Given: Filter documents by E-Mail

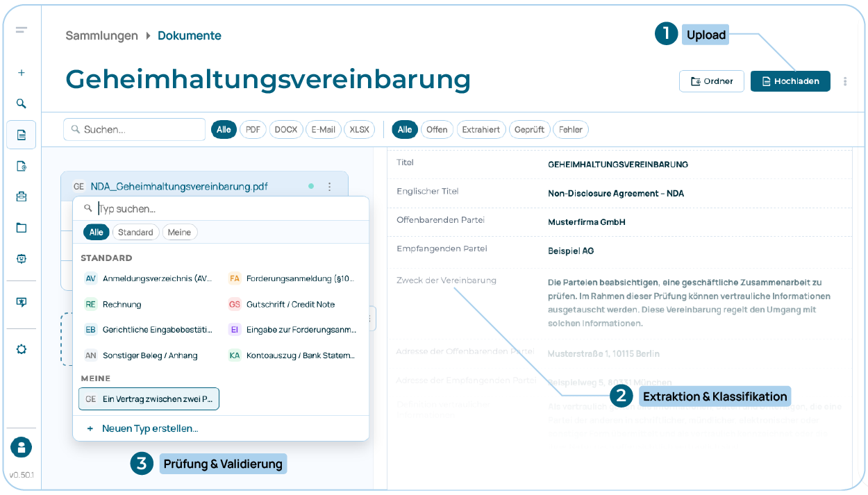Looking at the screenshot, I should pyautogui.click(x=323, y=130).
